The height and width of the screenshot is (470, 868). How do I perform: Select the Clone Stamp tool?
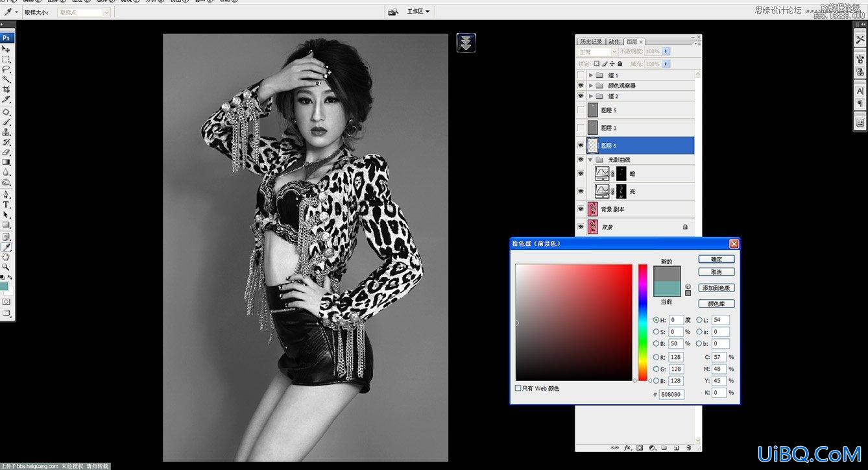pos(6,131)
